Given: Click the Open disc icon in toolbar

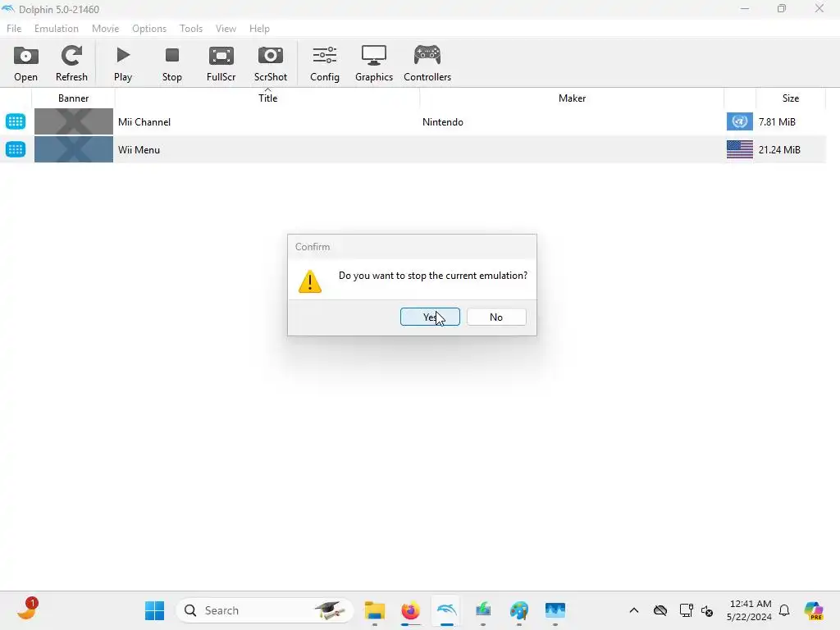Looking at the screenshot, I should (25, 56).
